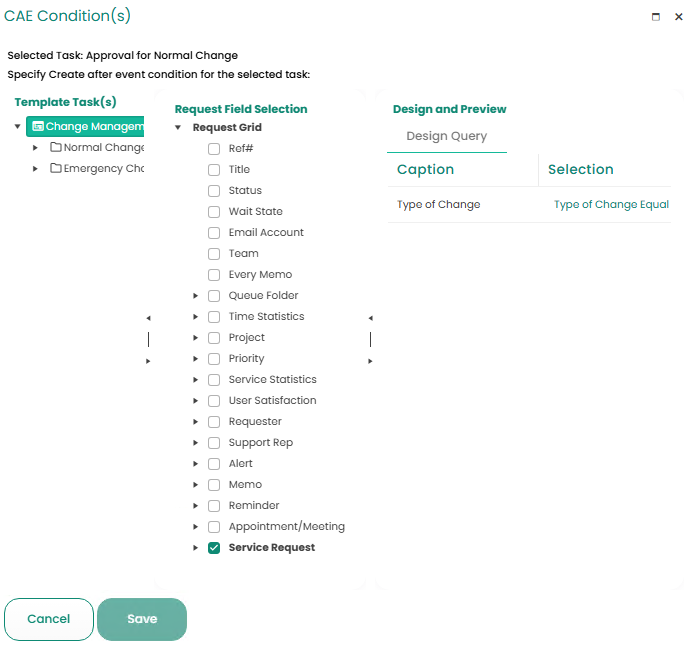
Task: Open the Type of Change Equal selection link
Action: coord(611,205)
